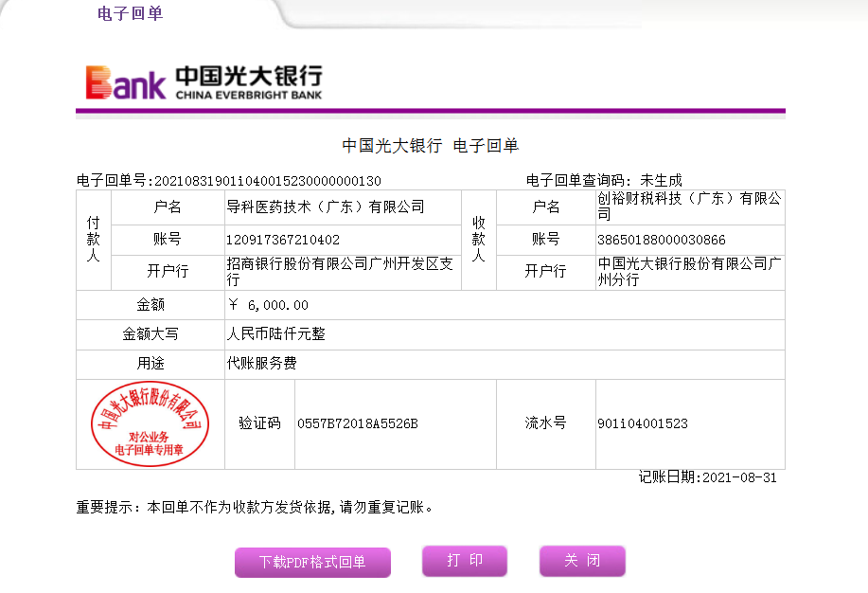Click the payer bank 招商银行 cell
The height and width of the screenshot is (593, 868).
(x=341, y=272)
